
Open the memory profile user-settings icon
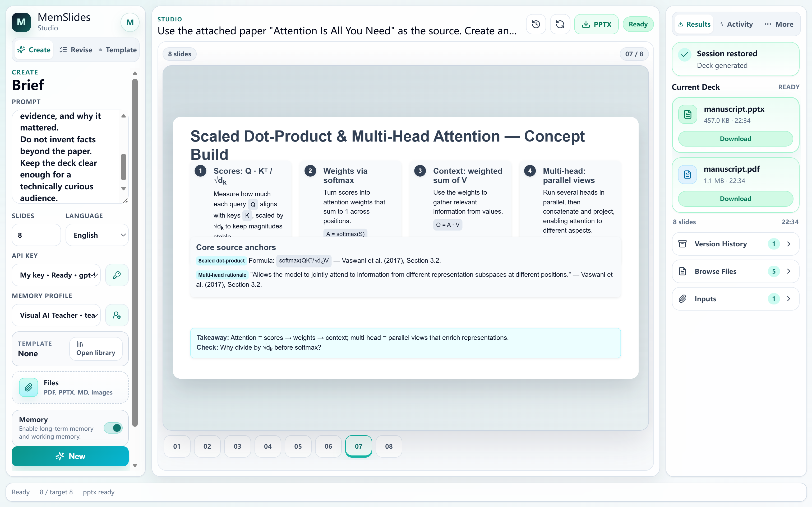(x=117, y=315)
